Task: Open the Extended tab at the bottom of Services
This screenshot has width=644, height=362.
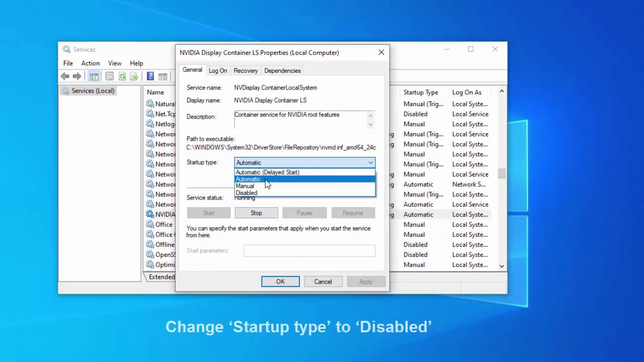Action: pyautogui.click(x=162, y=277)
